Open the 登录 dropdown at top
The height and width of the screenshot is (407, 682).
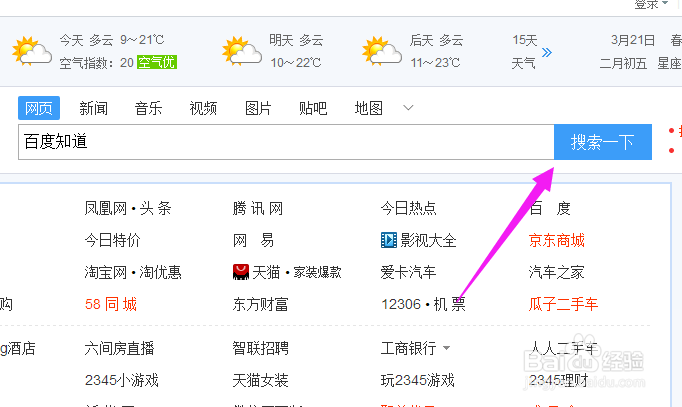(651, 4)
